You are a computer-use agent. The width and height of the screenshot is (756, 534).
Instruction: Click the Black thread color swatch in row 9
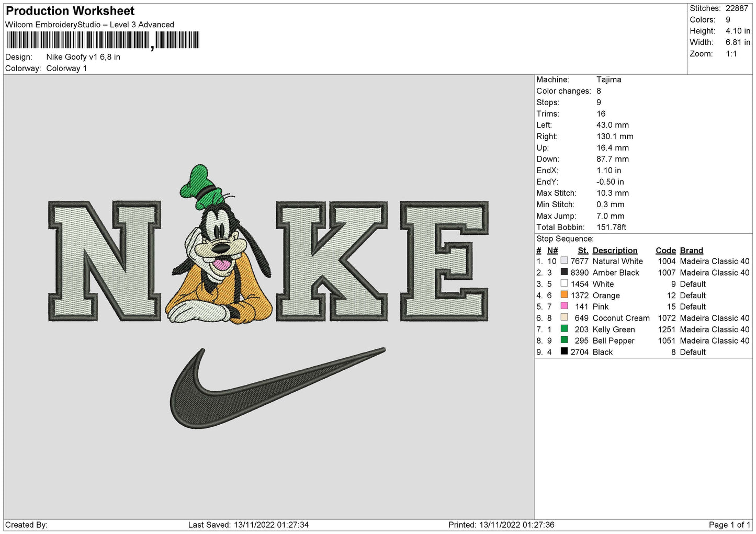click(x=564, y=351)
